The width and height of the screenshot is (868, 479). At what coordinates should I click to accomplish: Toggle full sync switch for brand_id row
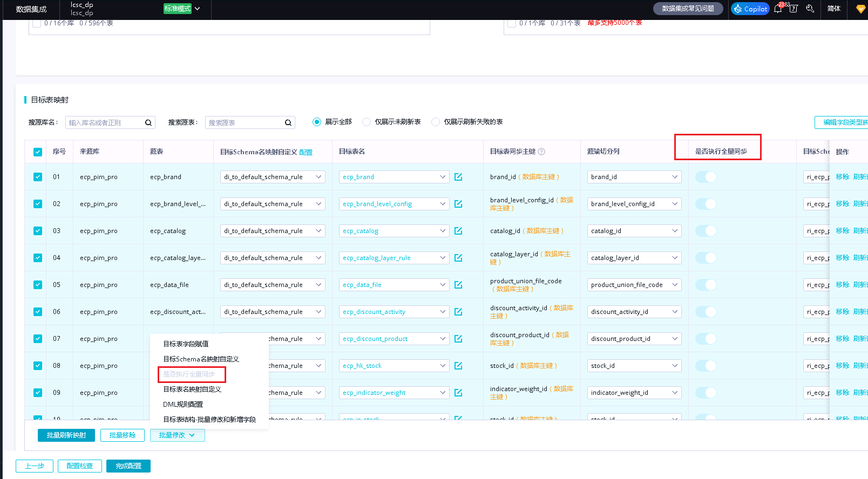pyautogui.click(x=706, y=177)
